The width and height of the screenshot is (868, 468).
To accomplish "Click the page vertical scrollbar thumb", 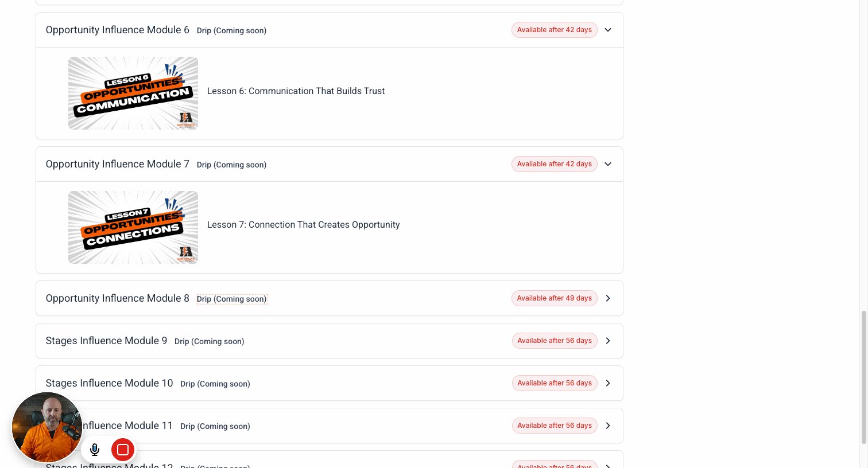I will pos(864,377).
